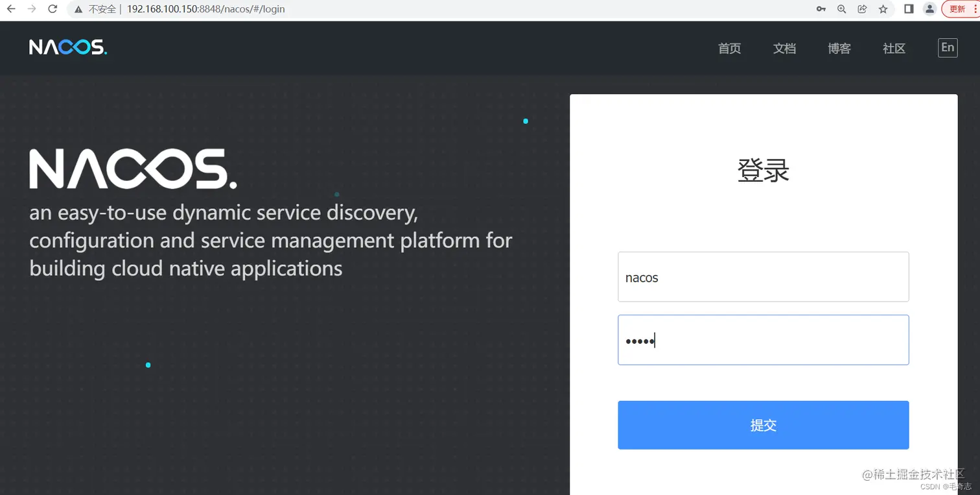Reload the page with refresh icon
Viewport: 980px width, 495px height.
(x=52, y=9)
